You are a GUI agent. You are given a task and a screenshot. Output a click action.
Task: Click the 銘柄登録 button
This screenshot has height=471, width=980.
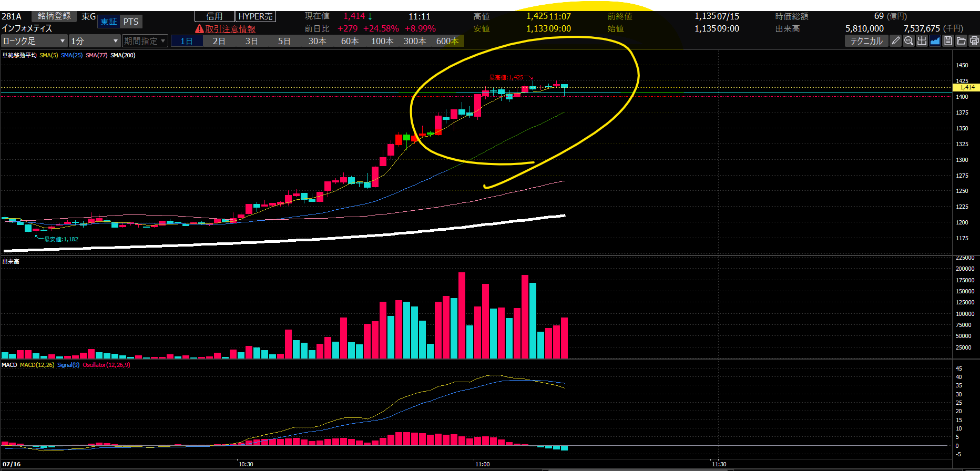54,16
